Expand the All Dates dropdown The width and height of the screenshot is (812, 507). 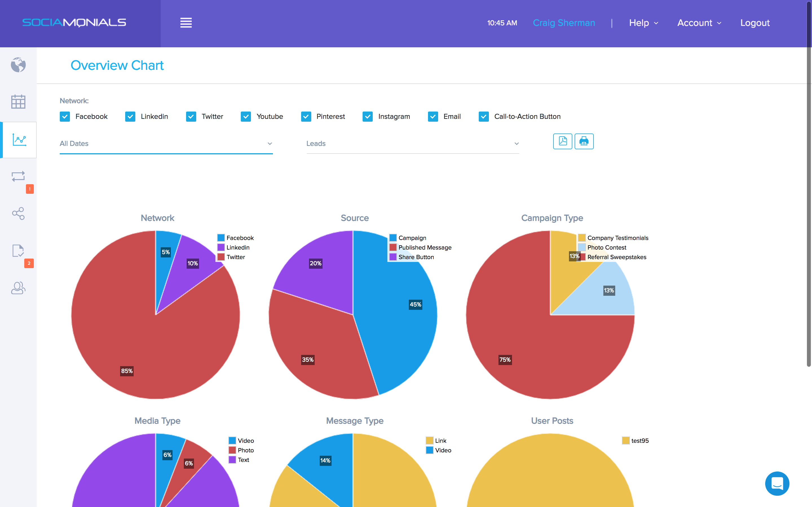coord(166,144)
